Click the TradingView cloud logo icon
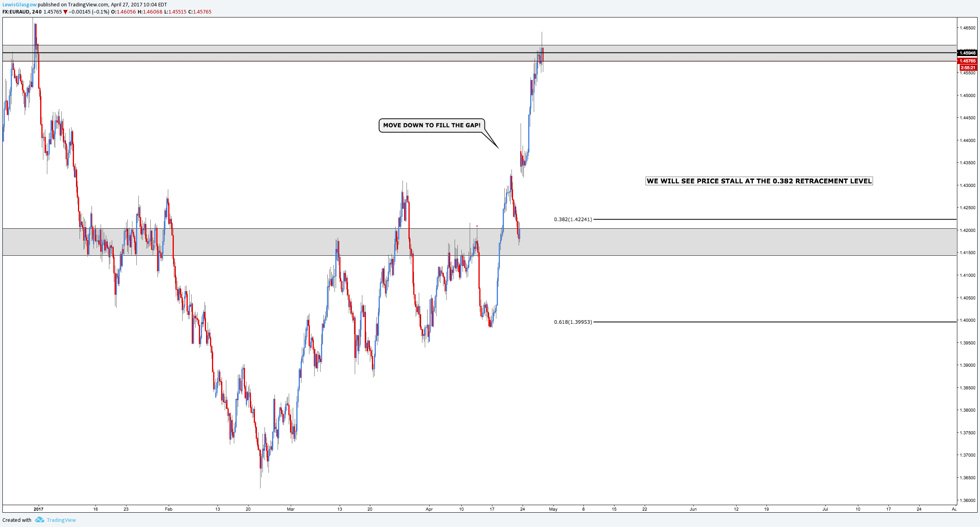The width and height of the screenshot is (980, 527). point(39,519)
